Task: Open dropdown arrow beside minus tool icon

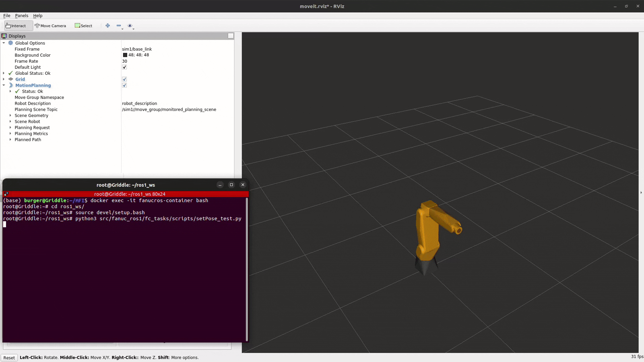Action: (122, 29)
